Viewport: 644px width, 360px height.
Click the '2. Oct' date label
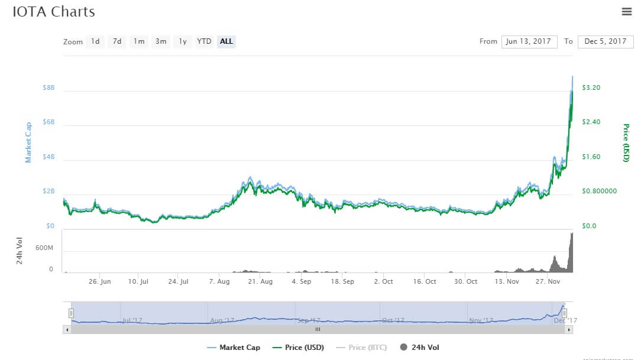point(384,281)
